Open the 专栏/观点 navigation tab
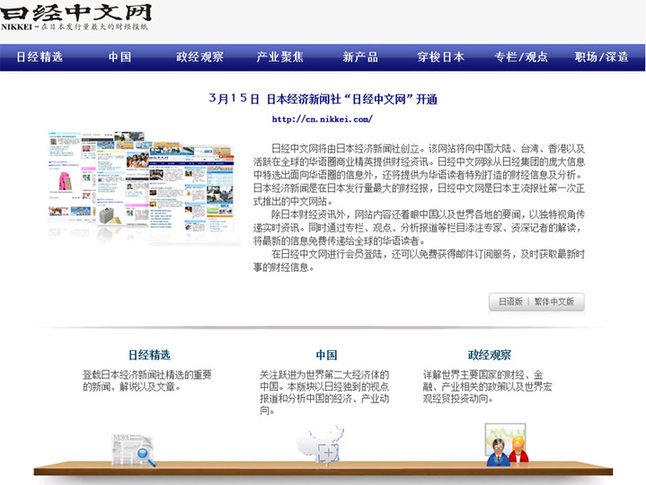646x485 pixels. coord(521,57)
